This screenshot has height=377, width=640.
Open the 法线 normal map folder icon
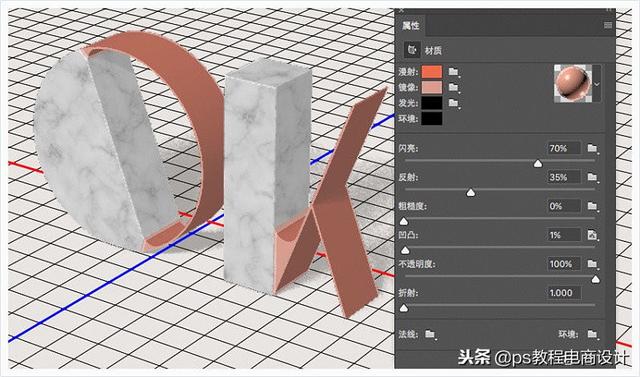(x=430, y=335)
